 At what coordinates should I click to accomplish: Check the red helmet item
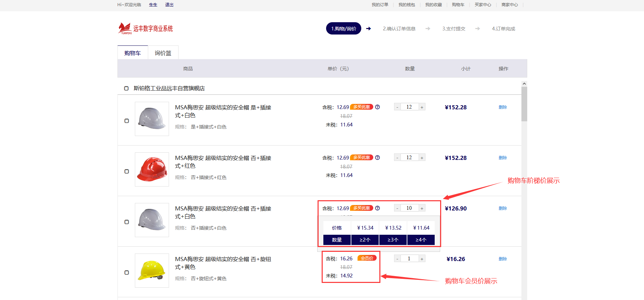point(127,172)
